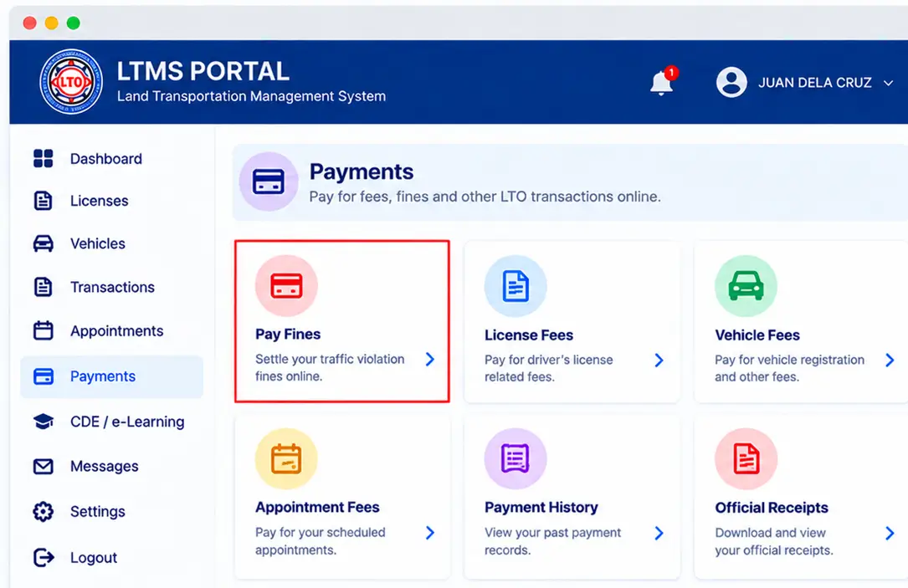
Task: Click the red notification count badge
Action: point(671,73)
